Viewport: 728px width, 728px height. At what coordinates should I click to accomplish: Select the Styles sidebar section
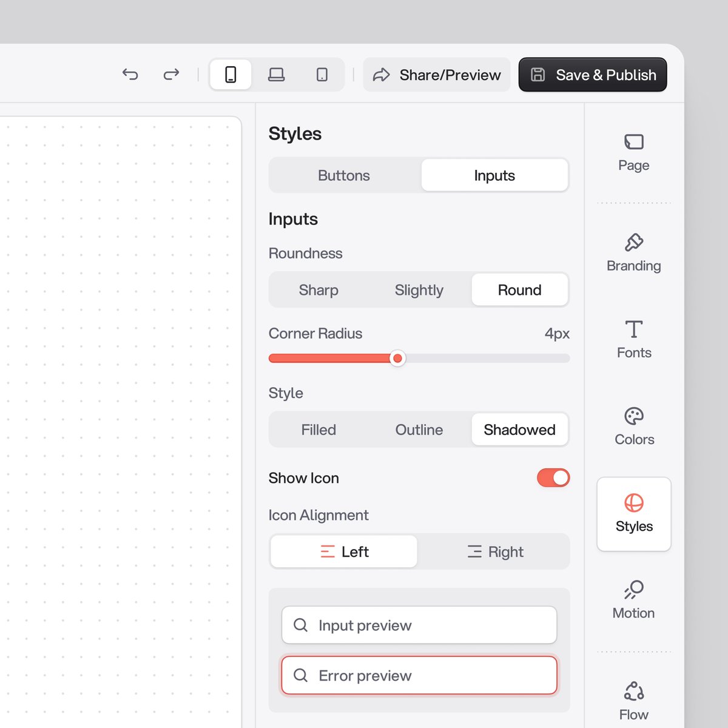[x=634, y=514]
